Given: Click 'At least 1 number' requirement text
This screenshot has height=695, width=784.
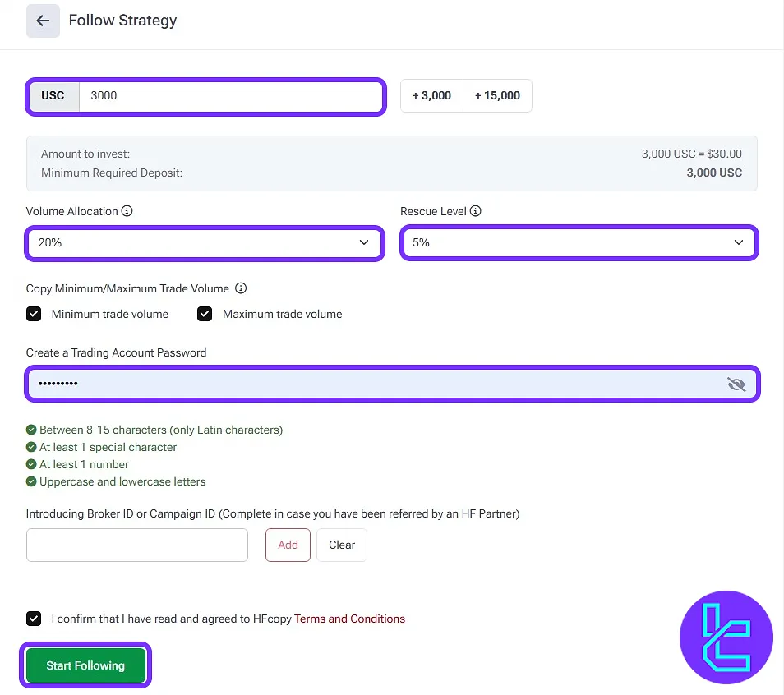Looking at the screenshot, I should tap(84, 464).
